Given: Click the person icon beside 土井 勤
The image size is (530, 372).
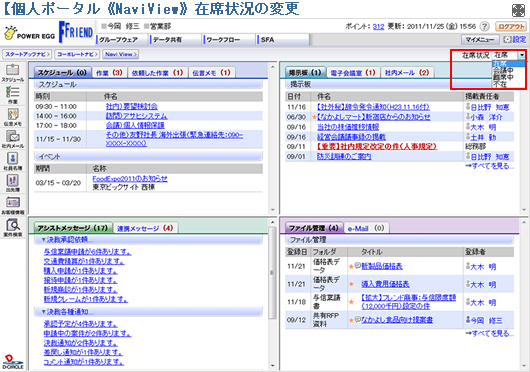Looking at the screenshot, I should [468, 137].
